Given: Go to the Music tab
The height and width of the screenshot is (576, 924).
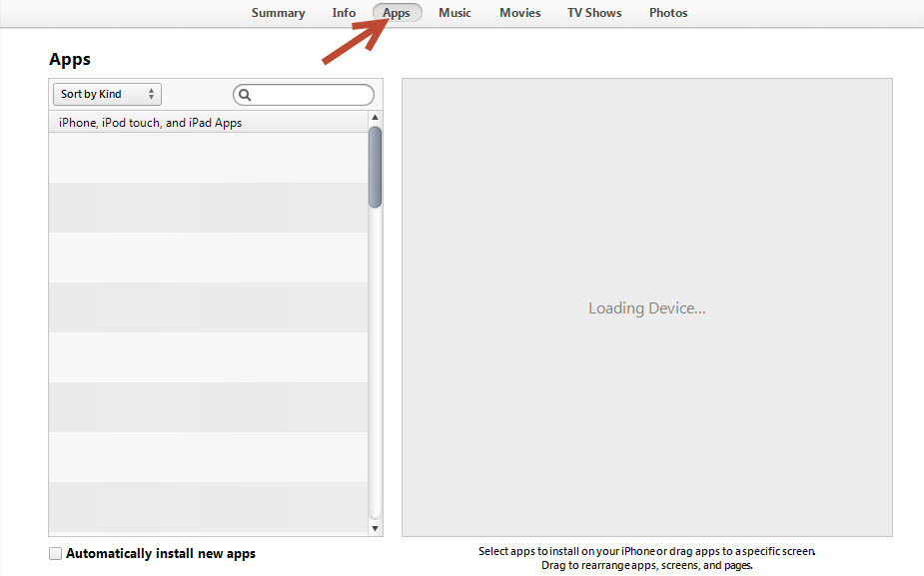Looking at the screenshot, I should click(x=455, y=13).
